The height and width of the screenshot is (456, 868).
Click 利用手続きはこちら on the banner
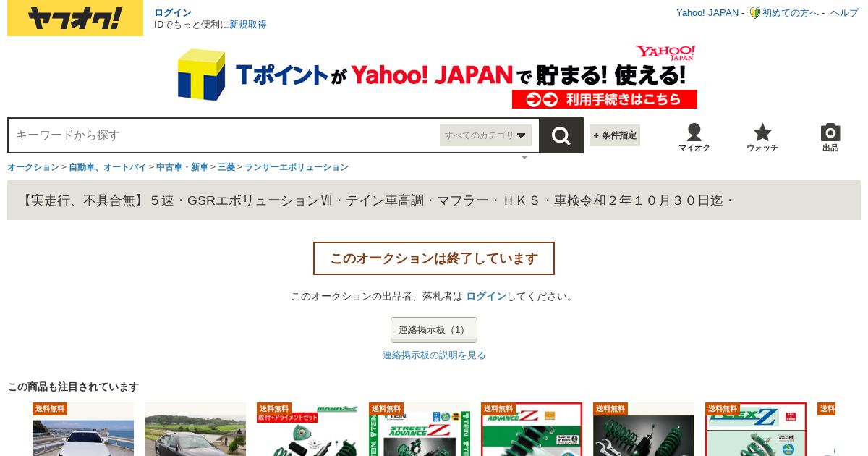pyautogui.click(x=605, y=99)
